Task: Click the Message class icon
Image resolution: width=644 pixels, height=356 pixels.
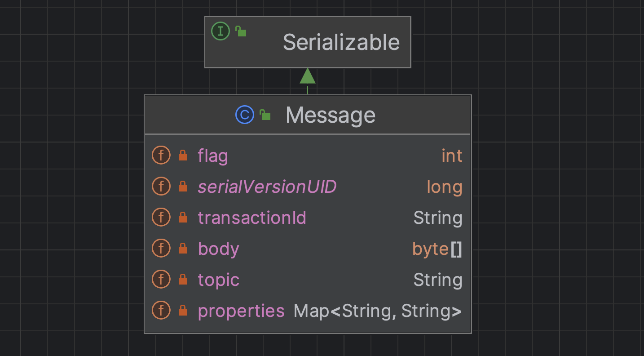Action: [245, 115]
